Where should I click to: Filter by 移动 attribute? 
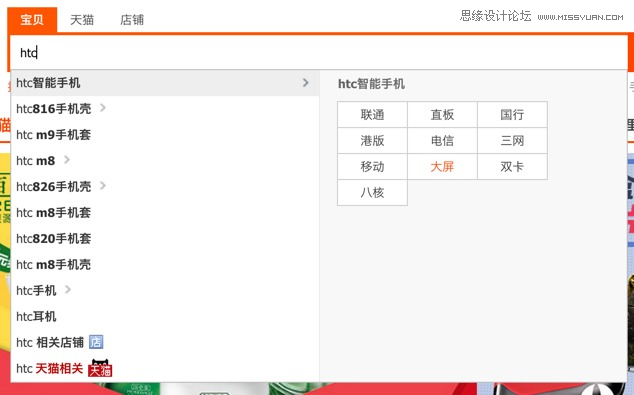tap(372, 167)
